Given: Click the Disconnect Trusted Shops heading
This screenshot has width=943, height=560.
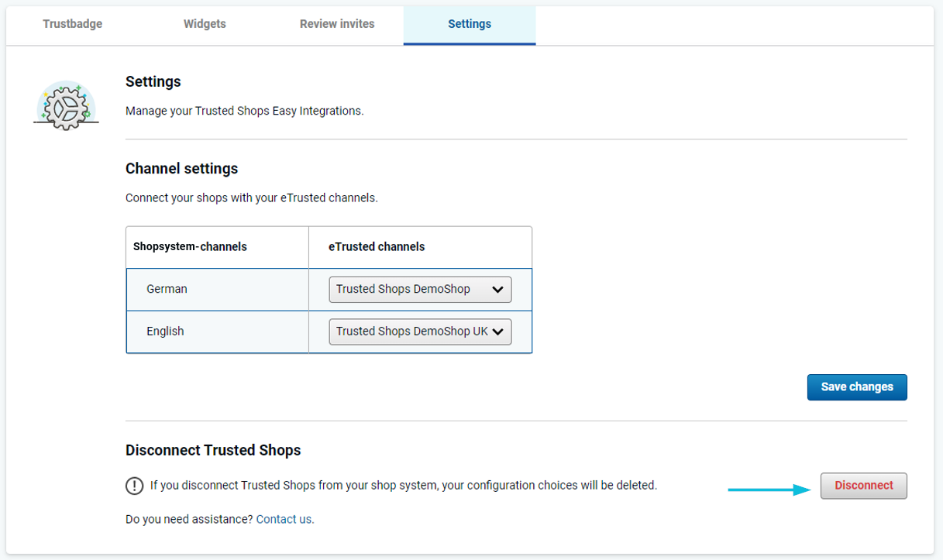Looking at the screenshot, I should (x=213, y=450).
